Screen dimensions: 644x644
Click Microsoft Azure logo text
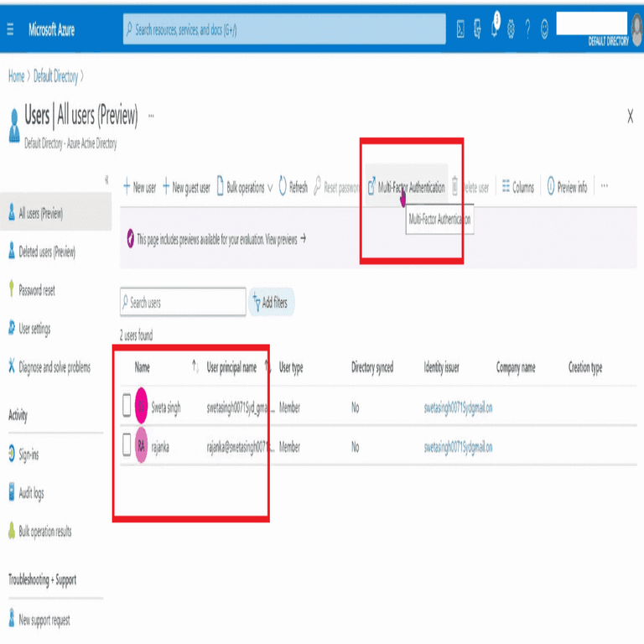click(x=52, y=29)
